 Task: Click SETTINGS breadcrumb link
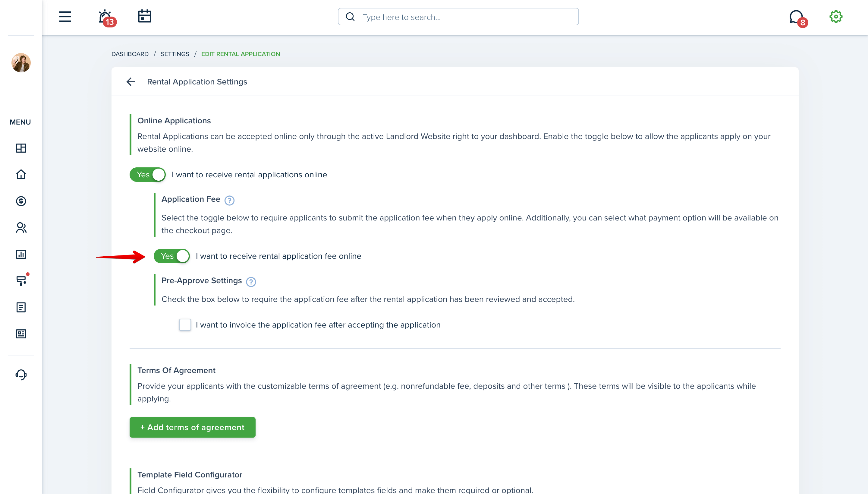coord(175,54)
